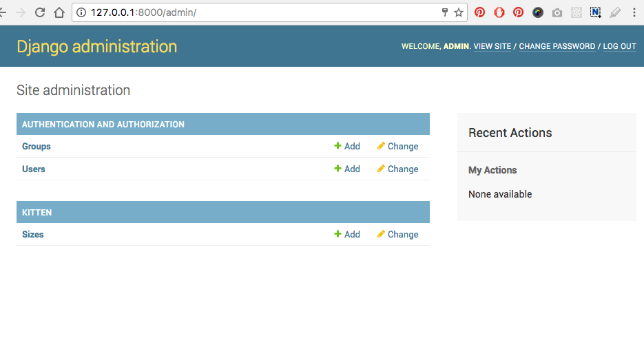Open the camera screenshot extension
Screen dimensions: 644x358
[557, 12]
